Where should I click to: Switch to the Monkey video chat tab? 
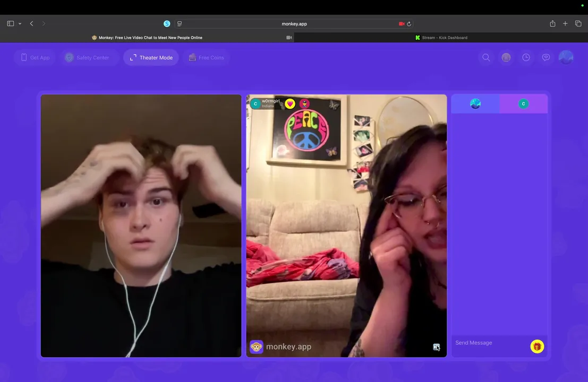click(x=147, y=38)
